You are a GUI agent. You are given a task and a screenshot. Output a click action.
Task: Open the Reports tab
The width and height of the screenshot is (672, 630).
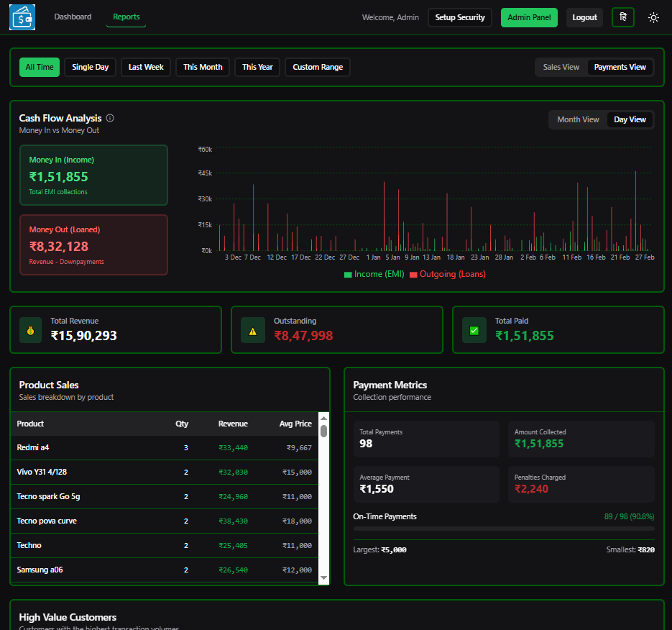click(x=126, y=17)
